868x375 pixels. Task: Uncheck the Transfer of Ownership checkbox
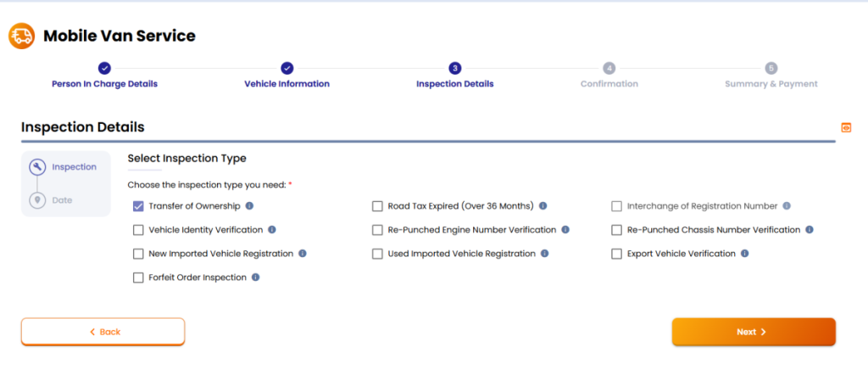pos(138,206)
